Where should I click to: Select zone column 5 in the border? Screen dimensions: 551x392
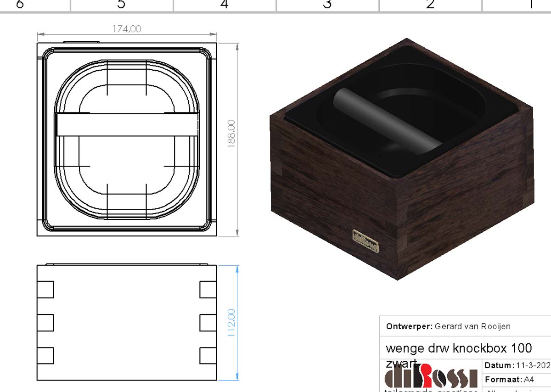(x=121, y=5)
